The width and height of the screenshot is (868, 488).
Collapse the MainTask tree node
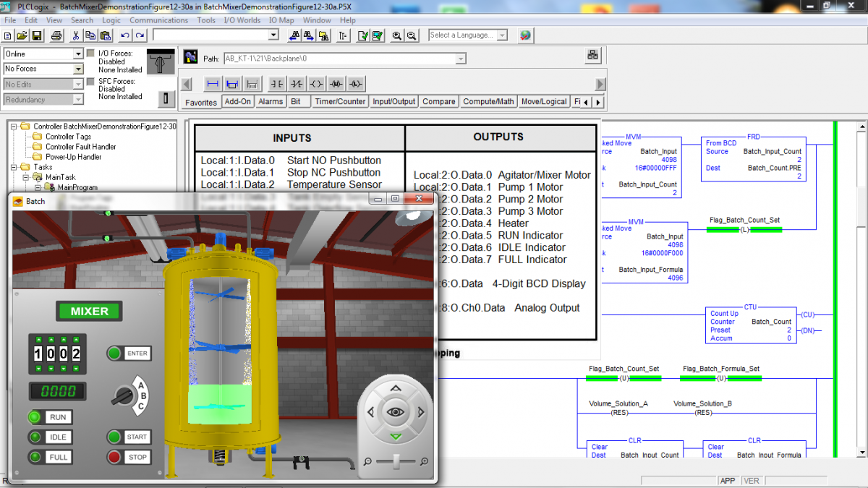coord(25,177)
